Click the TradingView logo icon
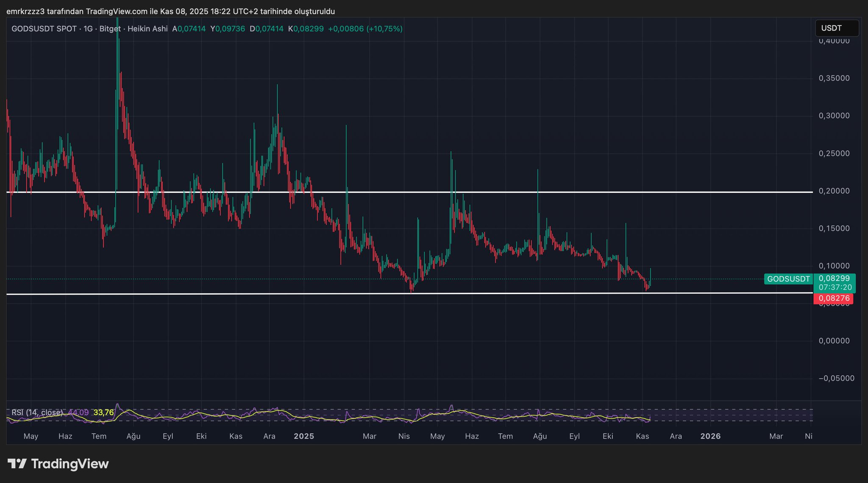This screenshot has width=868, height=483. click(x=17, y=464)
